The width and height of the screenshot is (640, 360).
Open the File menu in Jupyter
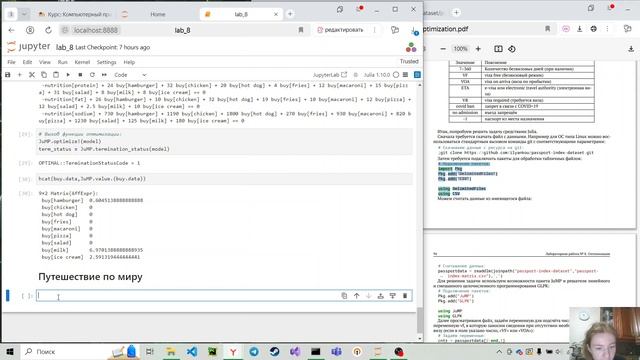coord(11,62)
